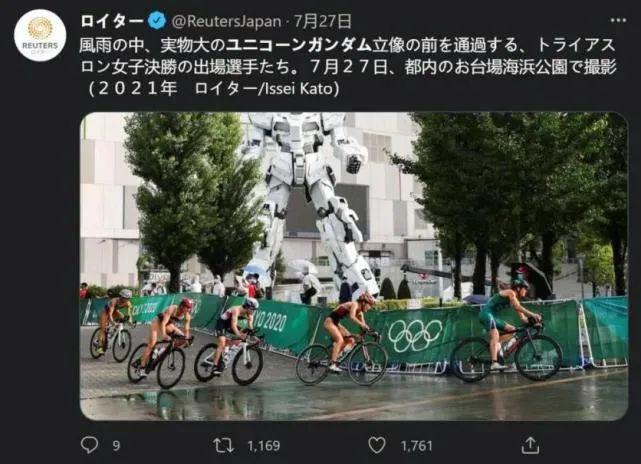This screenshot has height=464, width=641.
Task: Click the reply speech bubble icon
Action: tap(90, 445)
